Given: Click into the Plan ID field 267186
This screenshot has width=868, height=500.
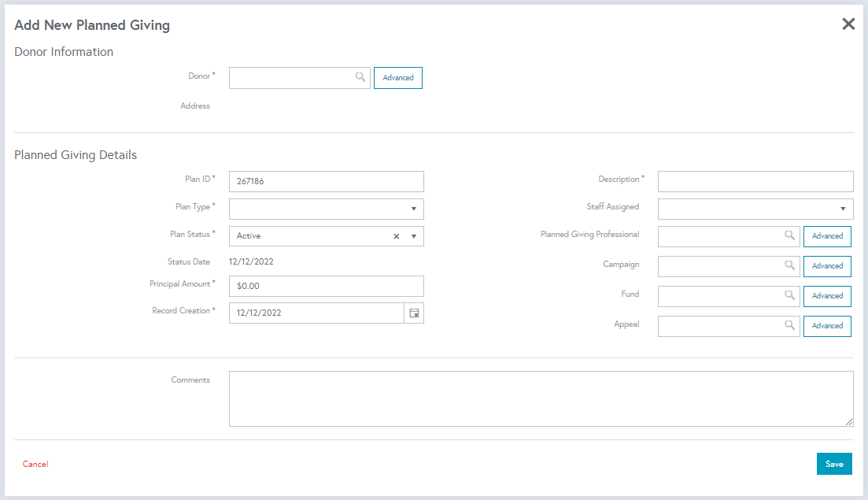Looking at the screenshot, I should pyautogui.click(x=326, y=181).
